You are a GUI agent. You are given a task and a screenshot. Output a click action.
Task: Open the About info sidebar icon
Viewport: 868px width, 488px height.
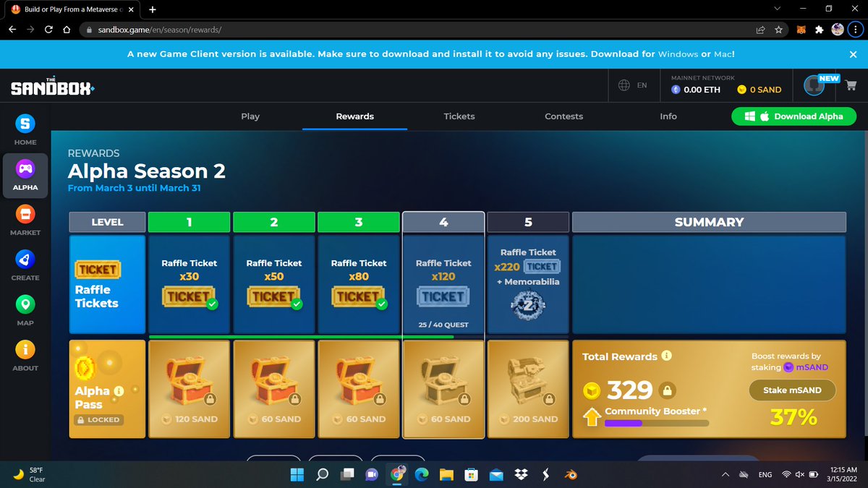(x=25, y=350)
